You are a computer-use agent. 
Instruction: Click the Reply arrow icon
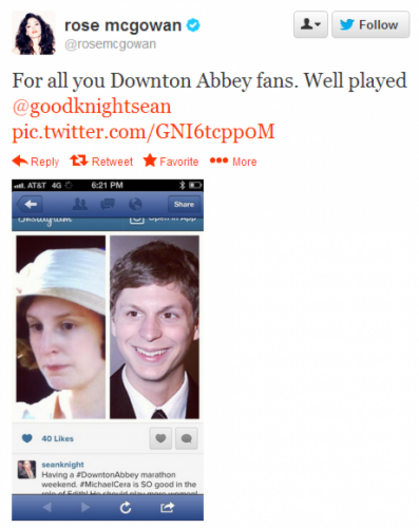[x=20, y=161]
